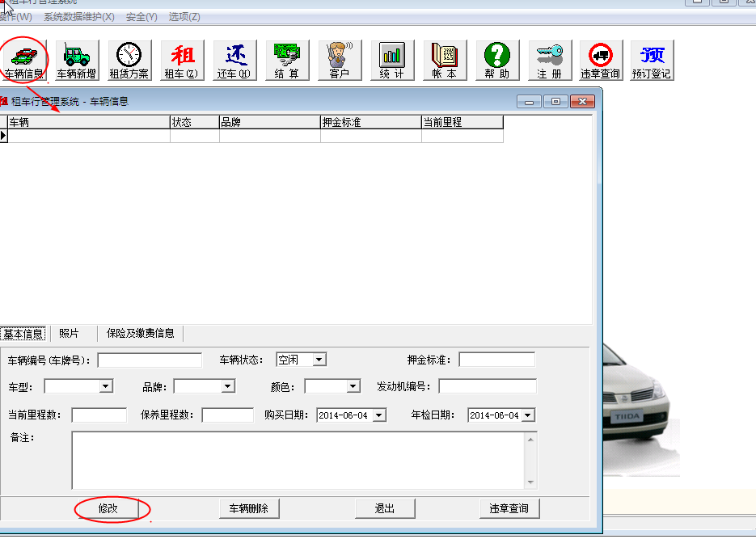This screenshot has height=539, width=756.
Task: Maximize the 车辆信息 window
Action: [x=555, y=102]
